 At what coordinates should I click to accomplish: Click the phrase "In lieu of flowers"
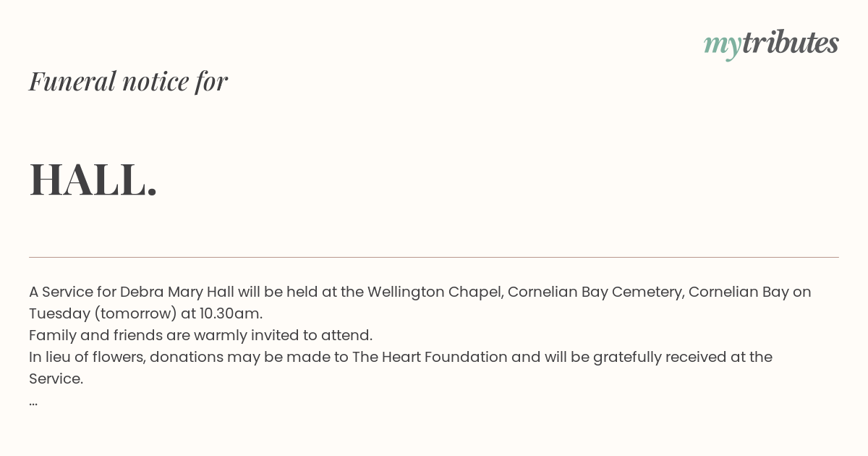[x=87, y=357]
